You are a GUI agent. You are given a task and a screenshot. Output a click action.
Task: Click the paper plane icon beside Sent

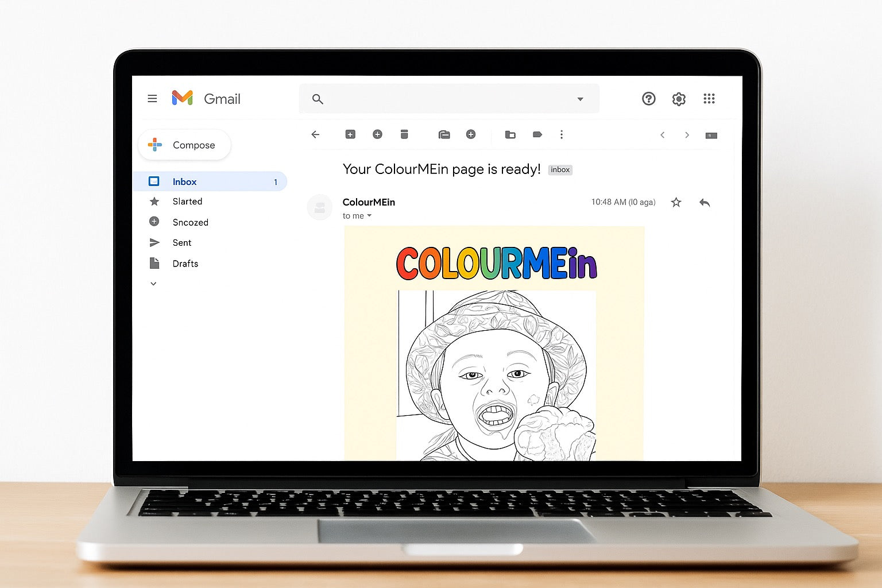pyautogui.click(x=154, y=243)
